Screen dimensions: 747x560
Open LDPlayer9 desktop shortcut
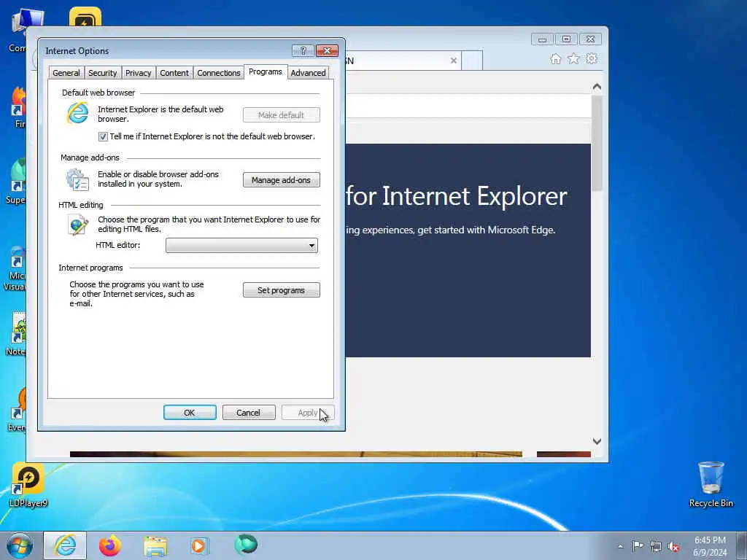click(28, 485)
